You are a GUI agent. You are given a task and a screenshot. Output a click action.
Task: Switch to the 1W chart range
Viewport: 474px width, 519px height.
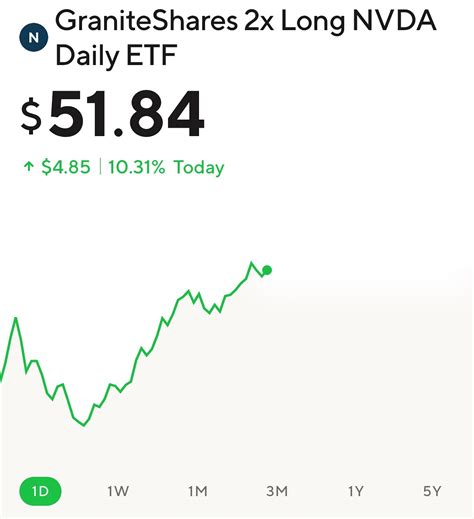[118, 491]
